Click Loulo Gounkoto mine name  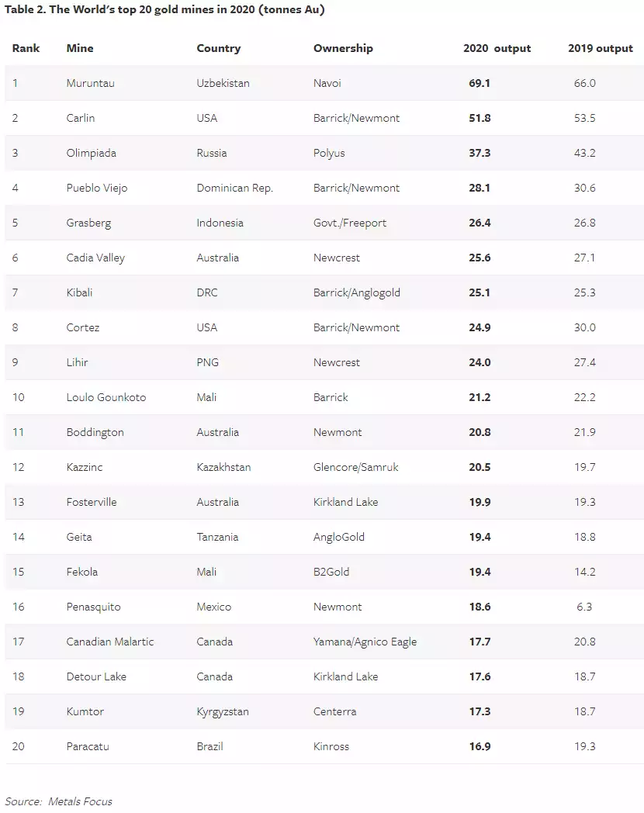pyautogui.click(x=106, y=397)
